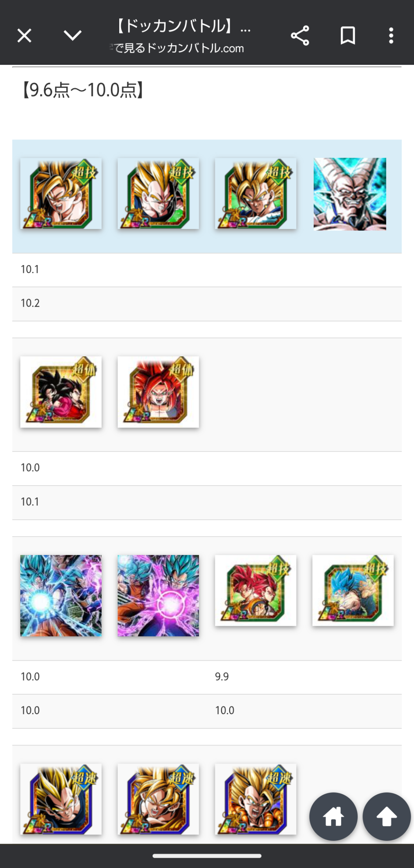Open the Omega Shenron character image
The image size is (414, 868).
pos(350,194)
